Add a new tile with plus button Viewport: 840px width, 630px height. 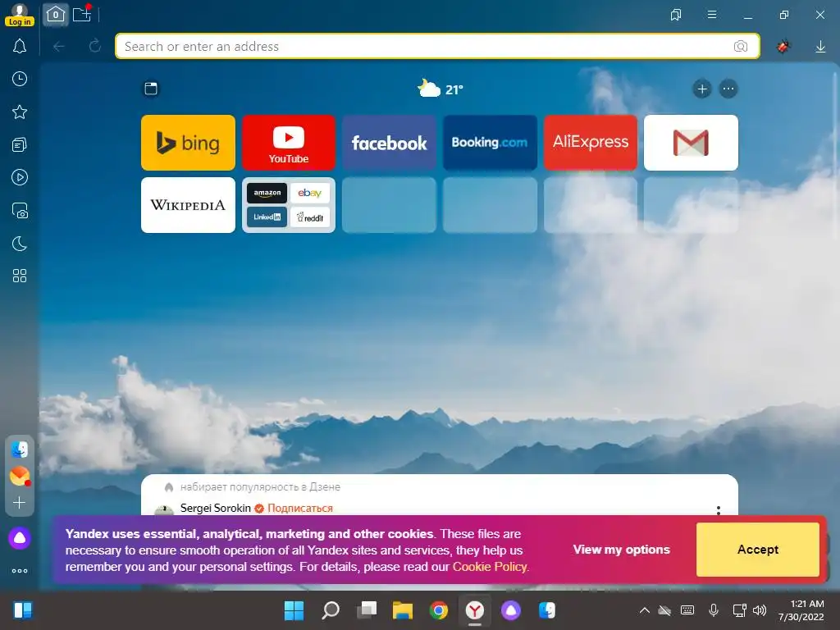click(x=702, y=89)
